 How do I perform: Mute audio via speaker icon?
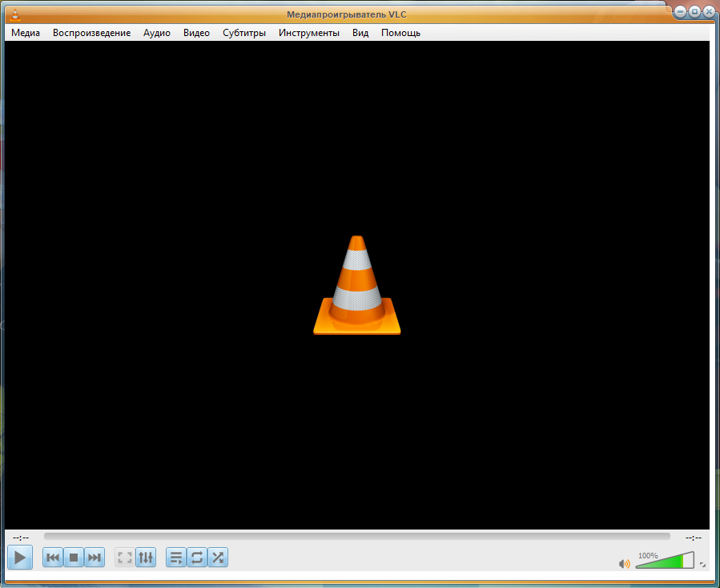624,564
